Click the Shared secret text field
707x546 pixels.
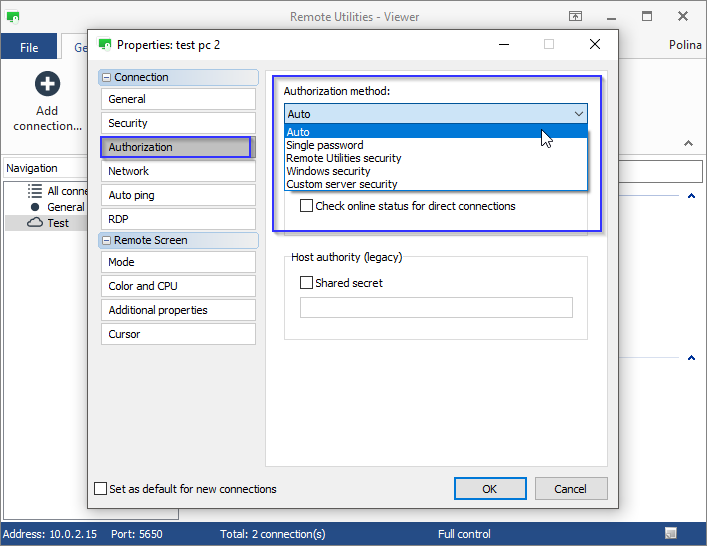(436, 307)
